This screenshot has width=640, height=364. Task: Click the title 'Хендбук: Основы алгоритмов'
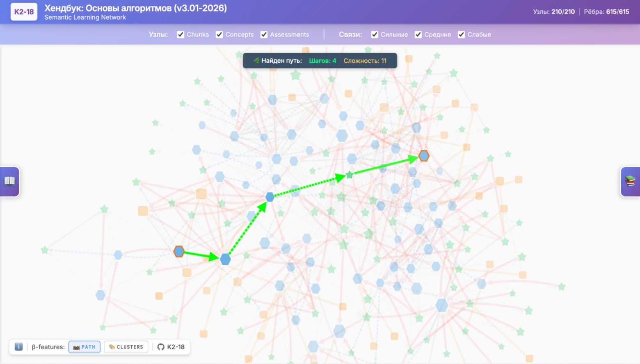[108, 8]
